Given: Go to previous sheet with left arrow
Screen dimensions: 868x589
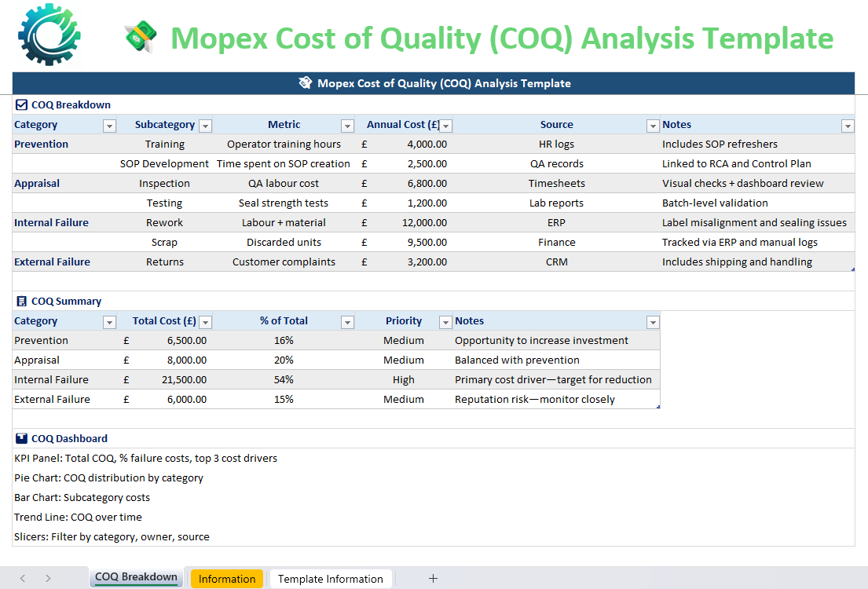Looking at the screenshot, I should pos(22,579).
